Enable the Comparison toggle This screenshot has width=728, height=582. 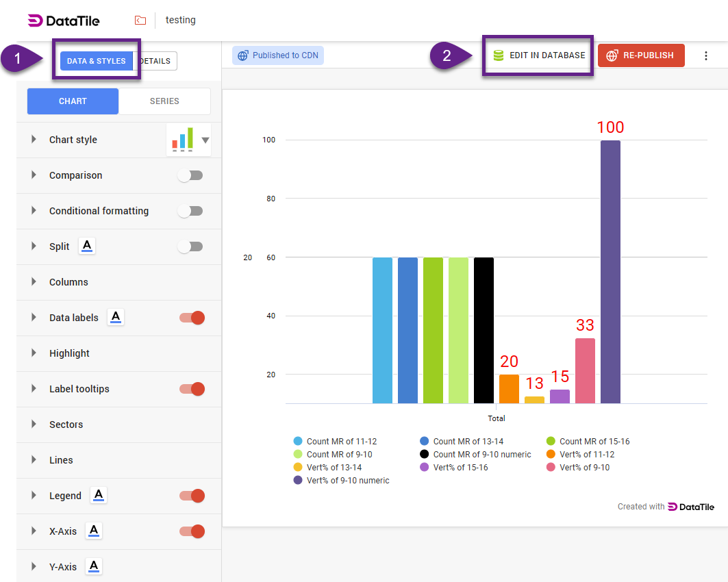[190, 175]
